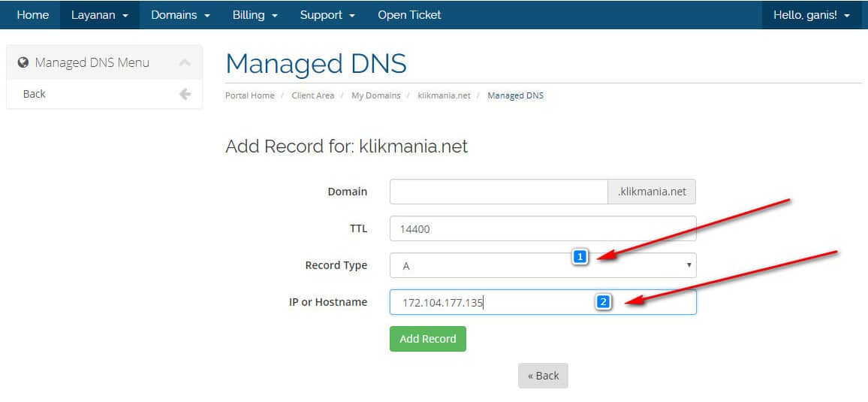
Task: Go to Client Area breadcrumb
Action: point(313,95)
